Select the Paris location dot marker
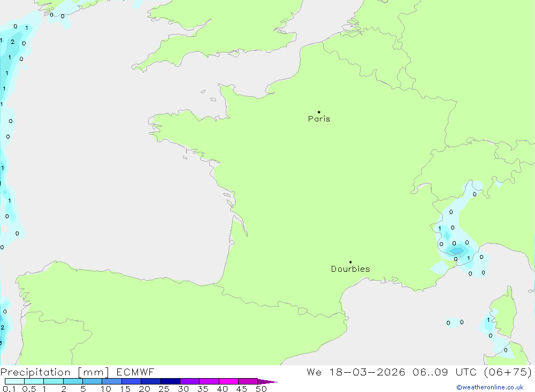This screenshot has height=392, width=535. click(319, 112)
